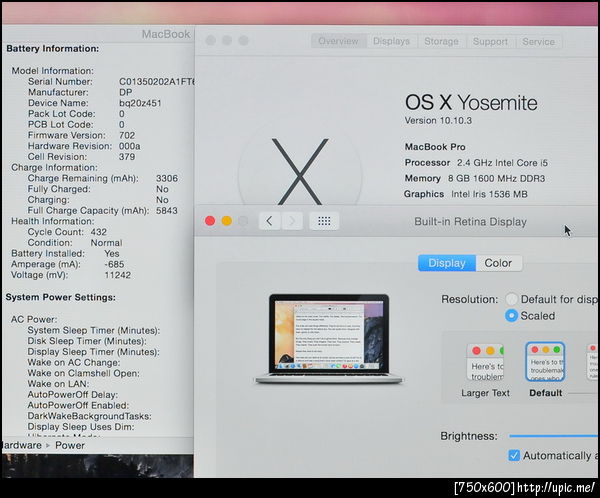This screenshot has width=600, height=498.
Task: Open the Support tab in About This Mac
Action: pyautogui.click(x=491, y=41)
